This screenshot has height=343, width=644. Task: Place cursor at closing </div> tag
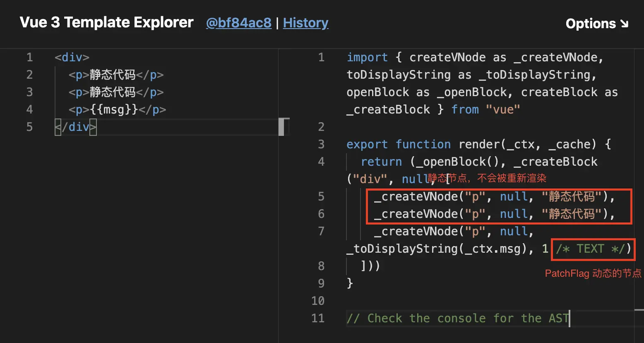[76, 127]
